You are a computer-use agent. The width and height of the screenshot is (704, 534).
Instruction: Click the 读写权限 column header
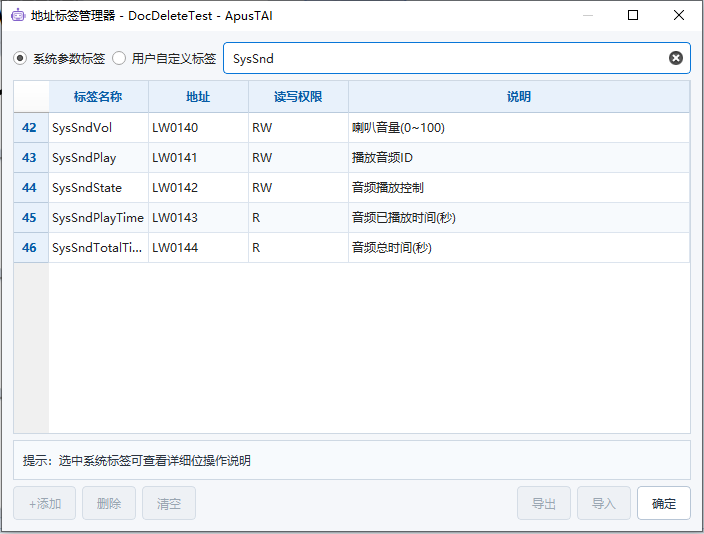click(x=298, y=97)
